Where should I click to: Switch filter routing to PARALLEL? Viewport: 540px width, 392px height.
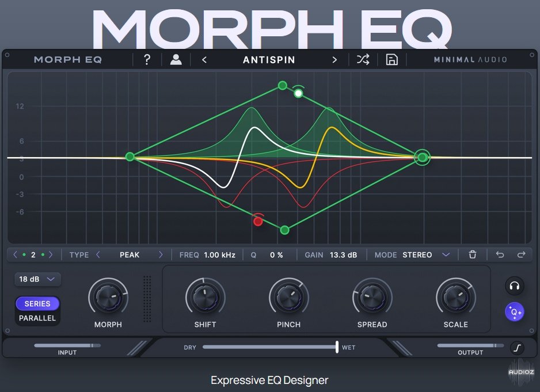click(37, 318)
